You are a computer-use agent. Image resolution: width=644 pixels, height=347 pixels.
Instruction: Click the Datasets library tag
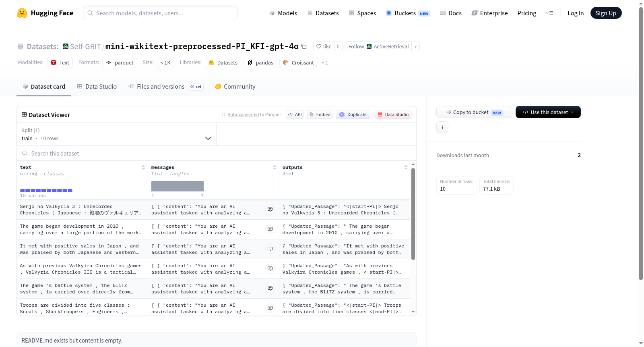pyautogui.click(x=223, y=62)
